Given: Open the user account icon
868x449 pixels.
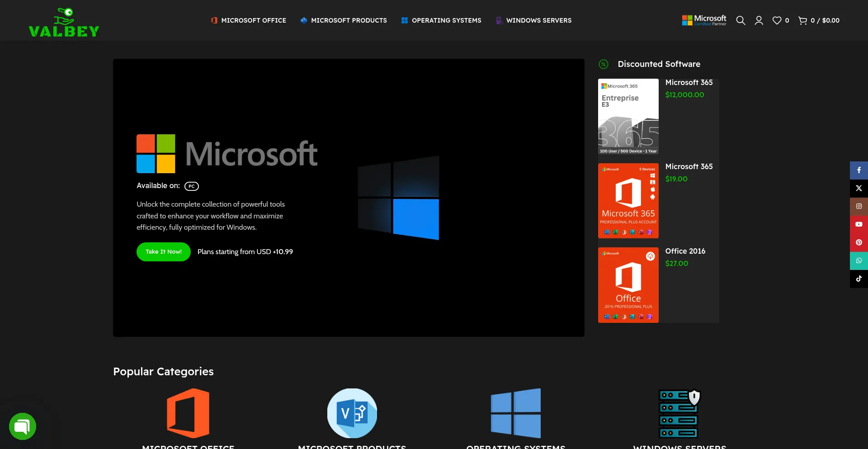Looking at the screenshot, I should click(759, 20).
